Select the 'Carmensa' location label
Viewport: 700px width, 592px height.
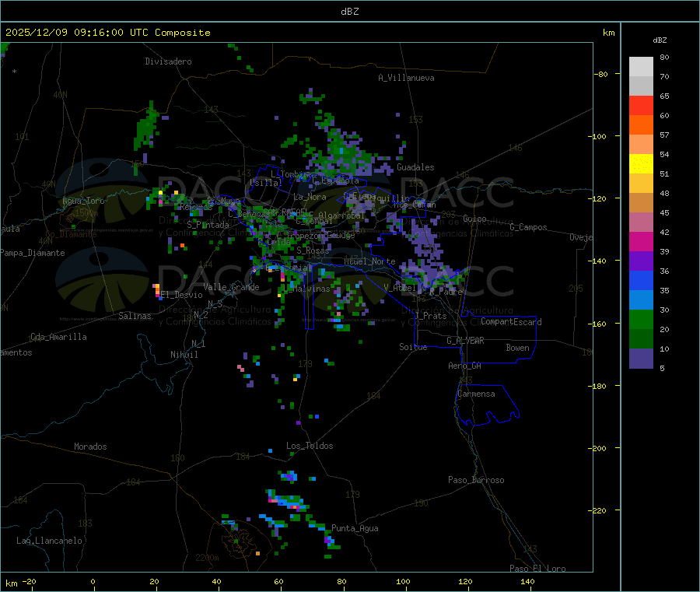point(476,394)
